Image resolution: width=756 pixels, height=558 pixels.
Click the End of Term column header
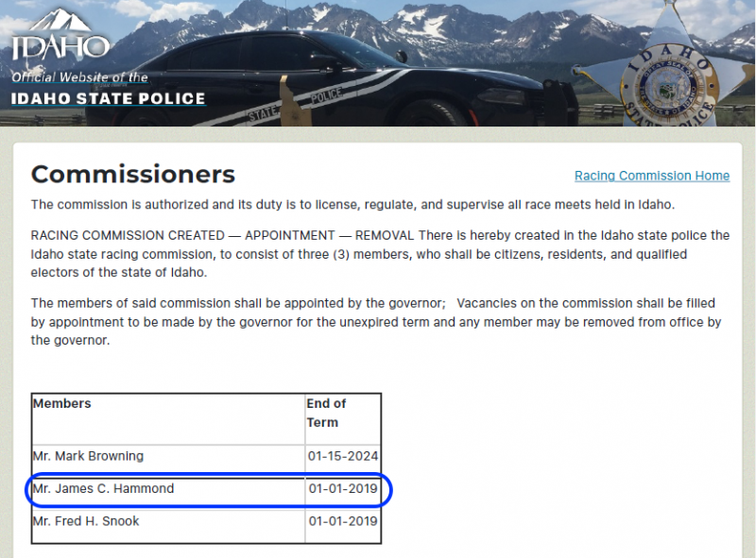tap(327, 413)
